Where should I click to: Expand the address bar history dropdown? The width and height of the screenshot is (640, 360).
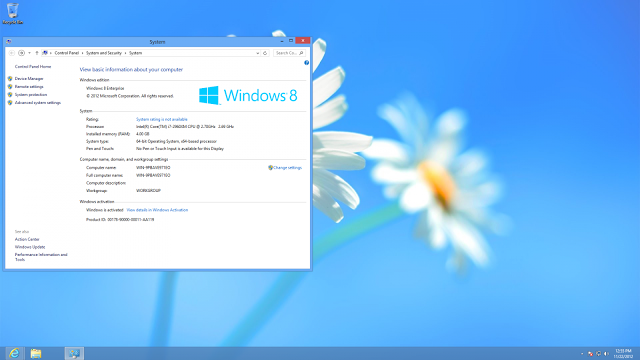(258, 53)
